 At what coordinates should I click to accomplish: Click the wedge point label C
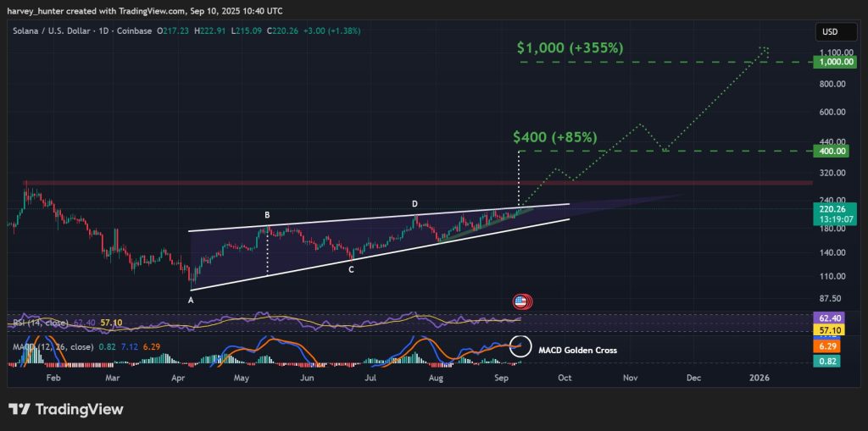351,269
